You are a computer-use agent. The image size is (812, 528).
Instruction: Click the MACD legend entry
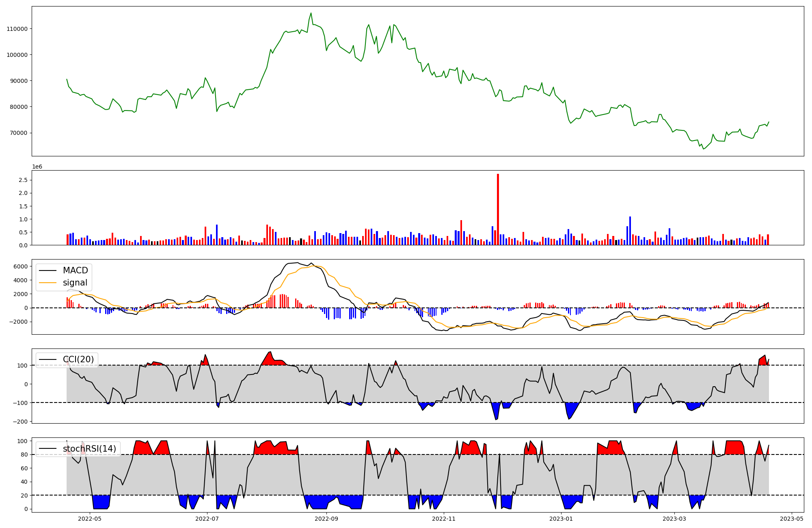click(x=75, y=270)
